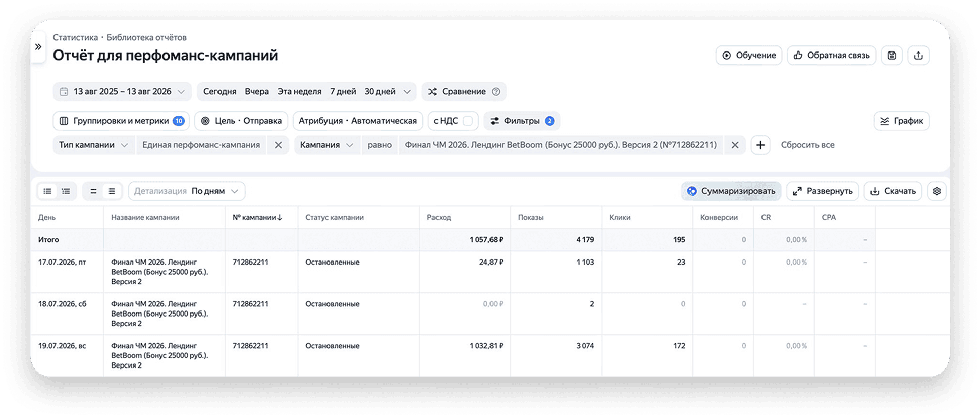This screenshot has height=418, width=980.
Task: Open the Детализация По дням dropdown
Action: point(187,191)
